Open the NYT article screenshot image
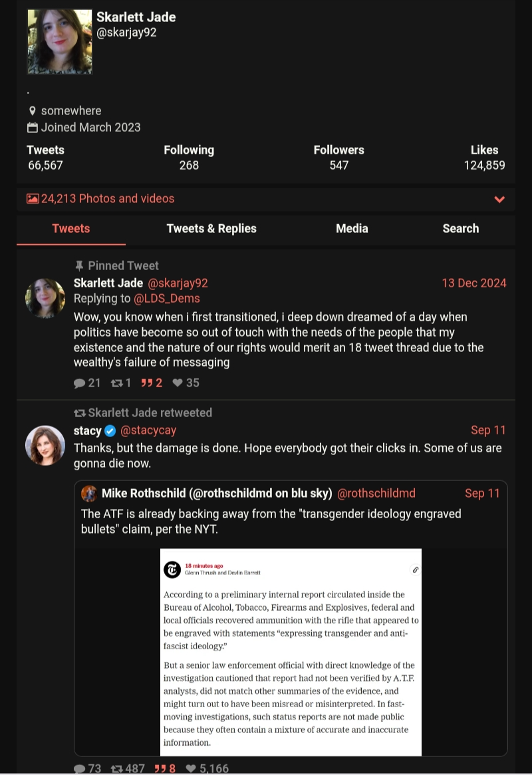 (291, 652)
